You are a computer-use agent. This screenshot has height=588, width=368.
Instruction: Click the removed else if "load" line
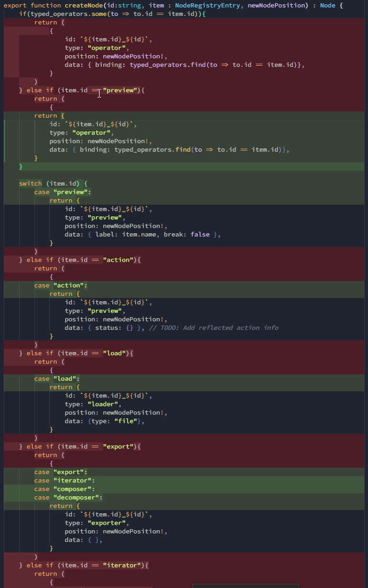click(x=76, y=353)
